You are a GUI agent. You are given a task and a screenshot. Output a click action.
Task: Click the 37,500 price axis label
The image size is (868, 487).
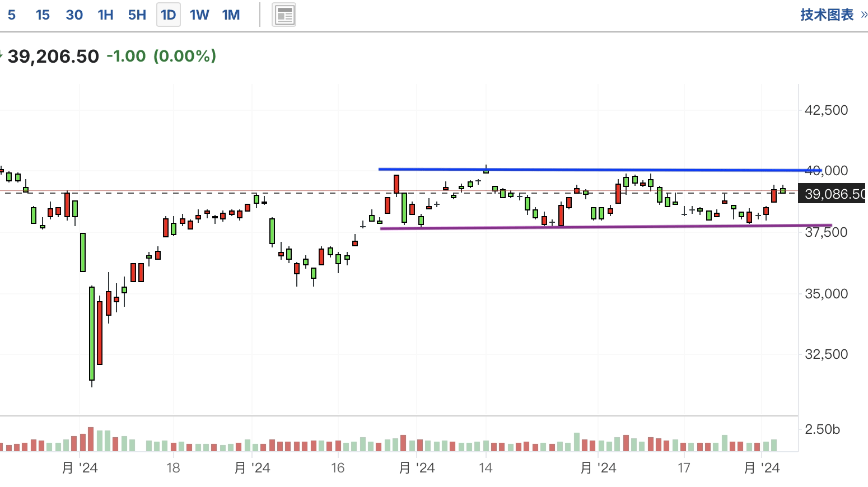826,232
